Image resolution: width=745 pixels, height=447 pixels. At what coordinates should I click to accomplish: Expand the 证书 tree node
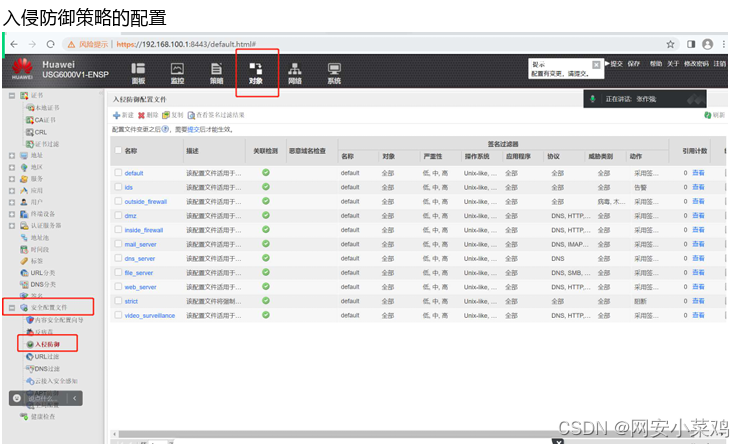[x=11, y=96]
